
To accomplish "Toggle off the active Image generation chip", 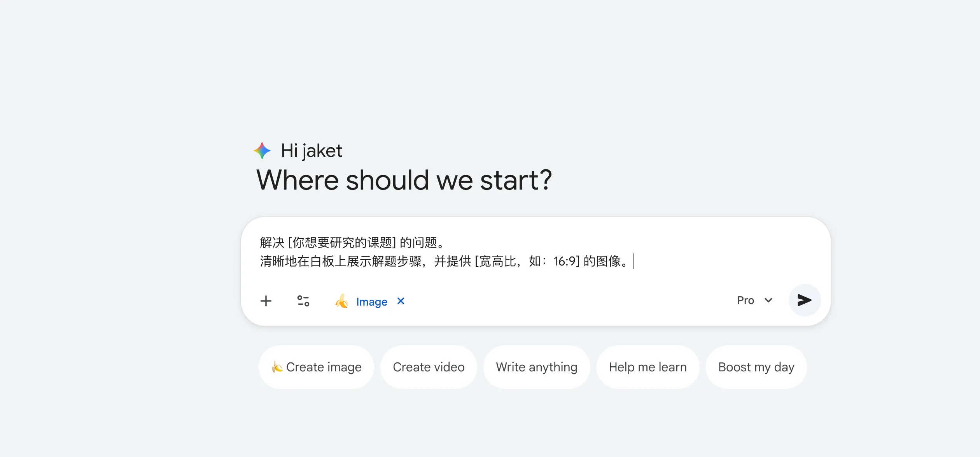I will pyautogui.click(x=401, y=301).
